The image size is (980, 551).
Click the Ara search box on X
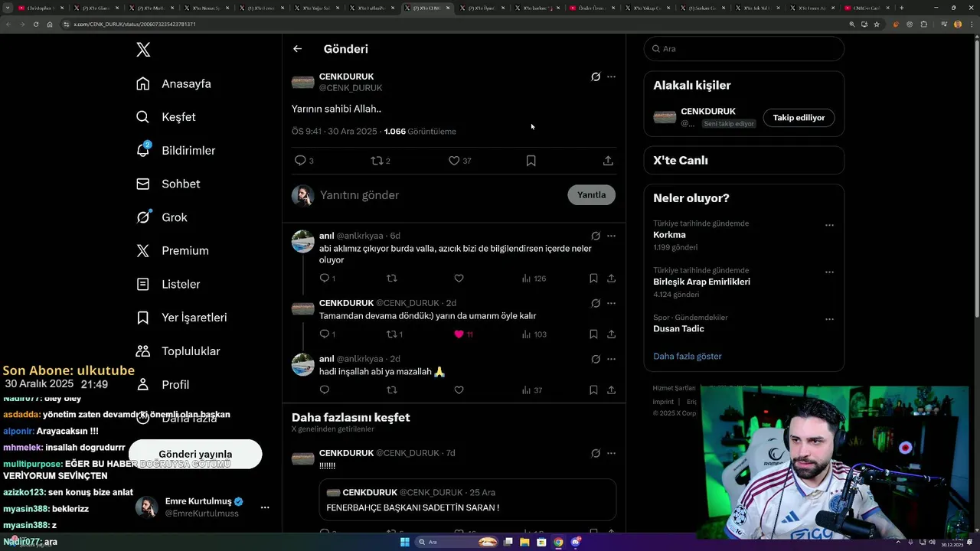point(744,48)
